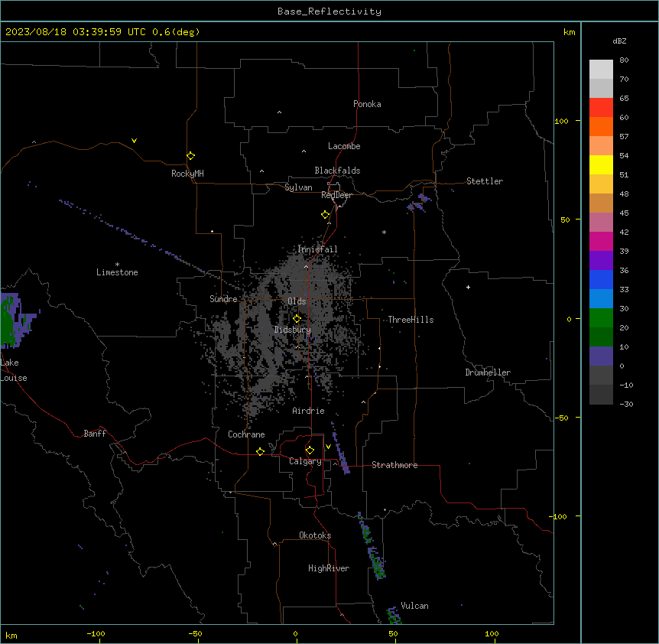This screenshot has width=659, height=644.
Task: Click the dBZ legend heading
Action: [619, 41]
